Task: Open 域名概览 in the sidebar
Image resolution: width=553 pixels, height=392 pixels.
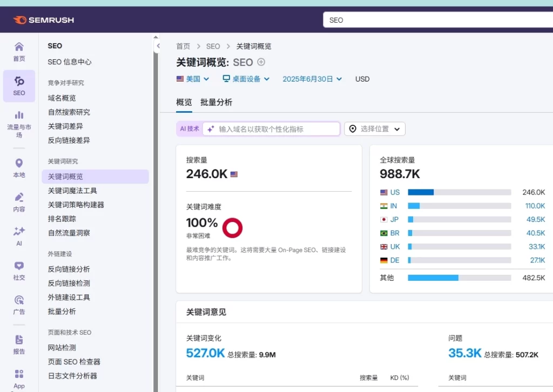Action: click(x=62, y=98)
